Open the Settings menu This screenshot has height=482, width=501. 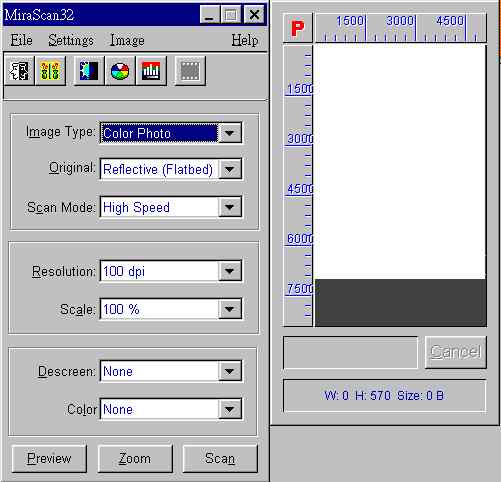pos(71,40)
